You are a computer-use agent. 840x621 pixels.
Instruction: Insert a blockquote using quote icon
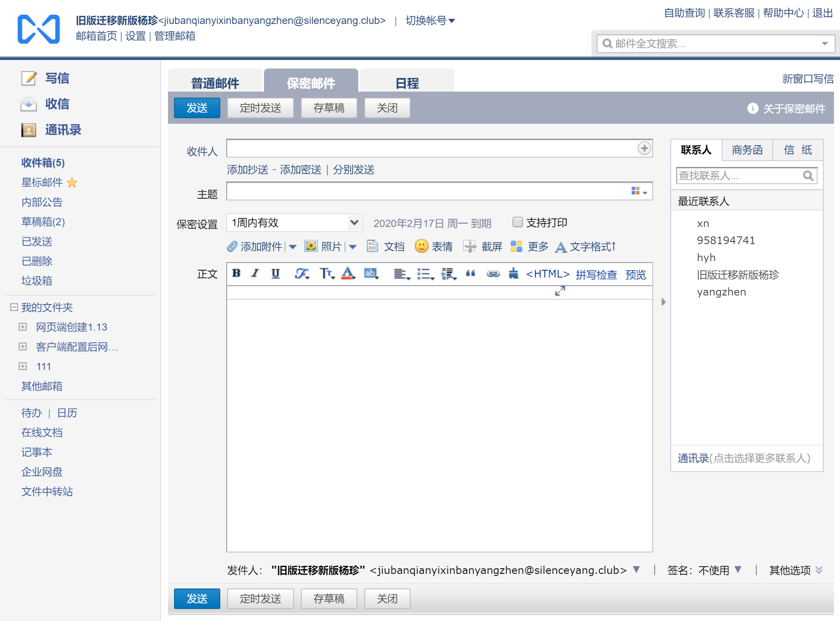point(470,273)
